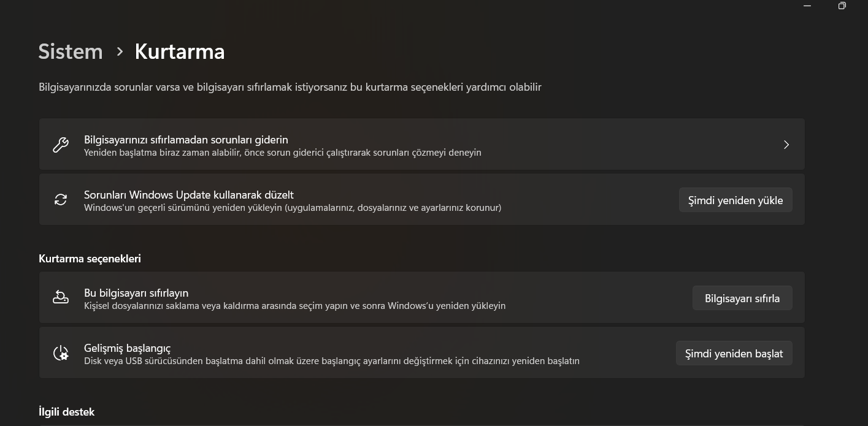Click the Gelişmiş başlangıç power-gear icon
Viewport: 868px width, 426px height.
click(61, 353)
